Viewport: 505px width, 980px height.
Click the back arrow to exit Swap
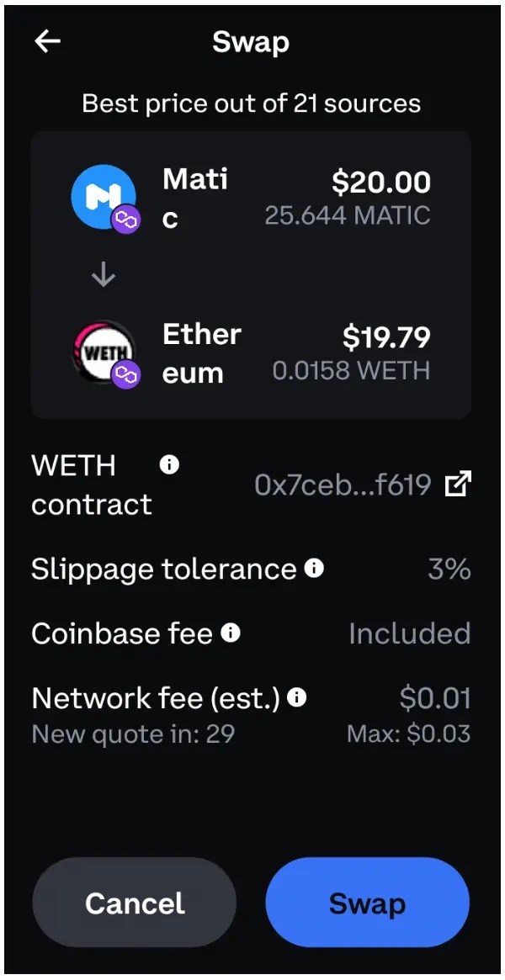point(48,40)
